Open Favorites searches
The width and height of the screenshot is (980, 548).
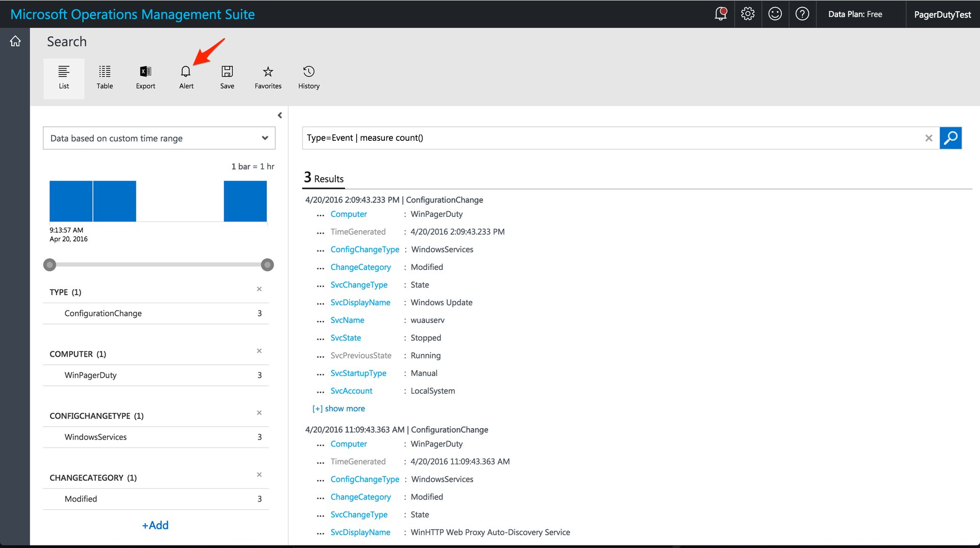[268, 77]
